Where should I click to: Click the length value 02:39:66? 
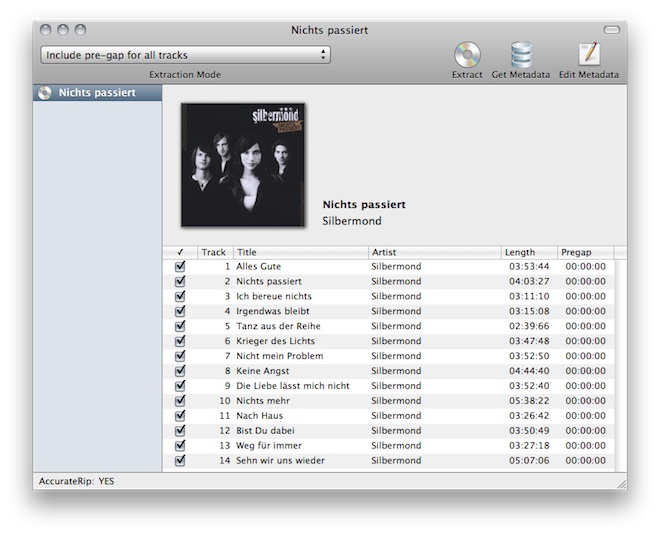(x=529, y=326)
